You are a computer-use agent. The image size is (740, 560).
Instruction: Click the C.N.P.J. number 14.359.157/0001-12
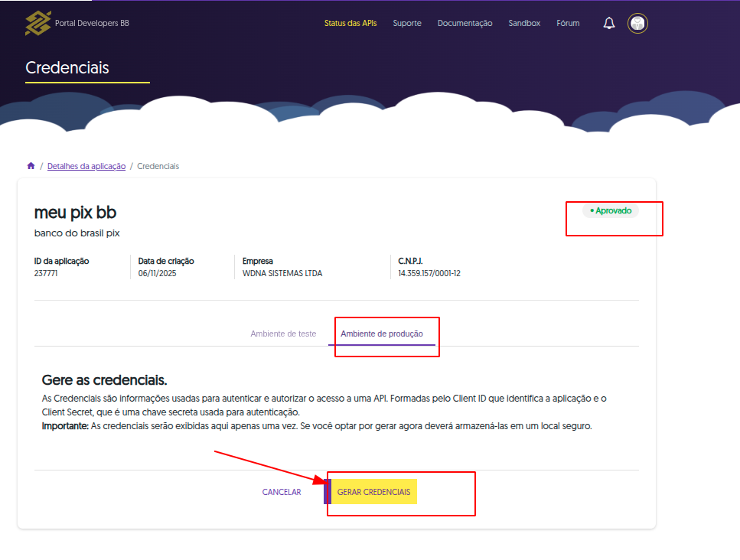click(x=429, y=273)
